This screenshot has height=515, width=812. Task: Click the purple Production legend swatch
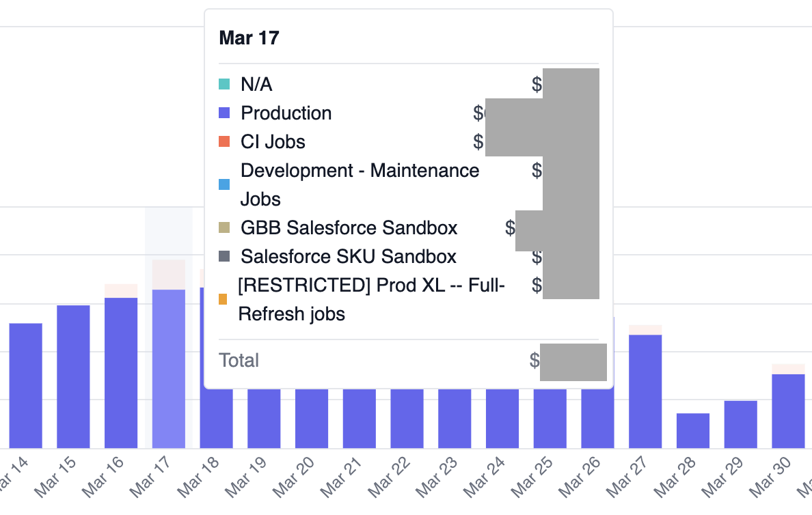[223, 113]
